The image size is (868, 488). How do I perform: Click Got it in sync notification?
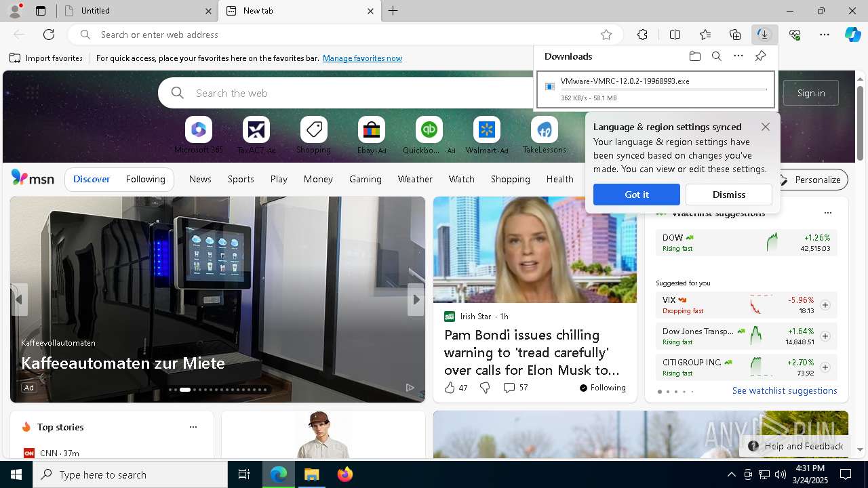point(637,195)
